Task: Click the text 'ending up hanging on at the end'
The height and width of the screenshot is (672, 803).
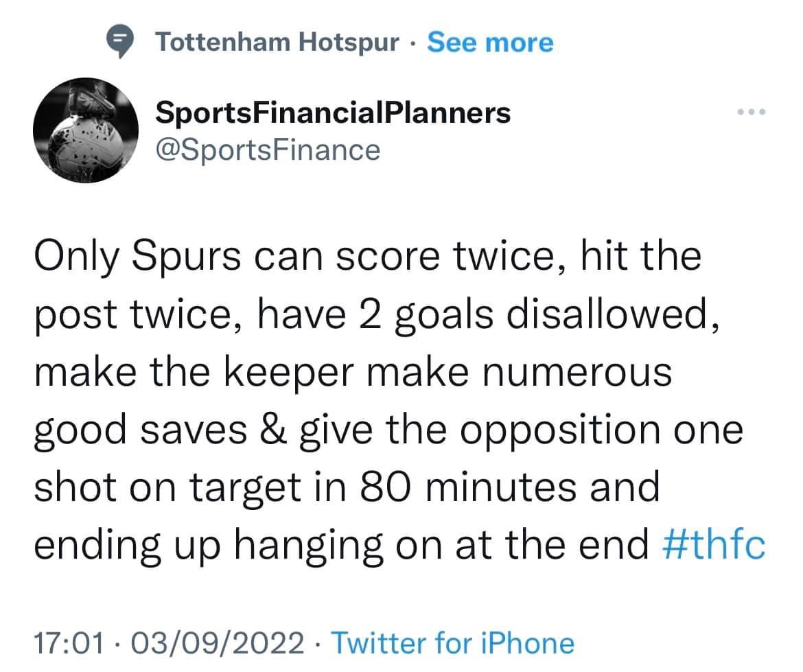Action: coord(342,545)
